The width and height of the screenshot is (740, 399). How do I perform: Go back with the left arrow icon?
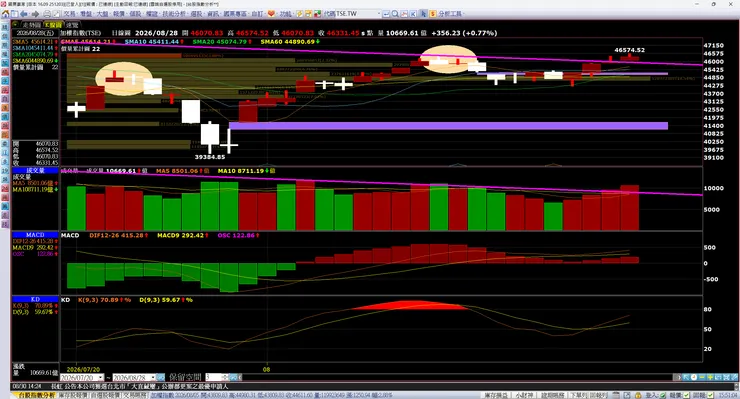tap(24, 14)
